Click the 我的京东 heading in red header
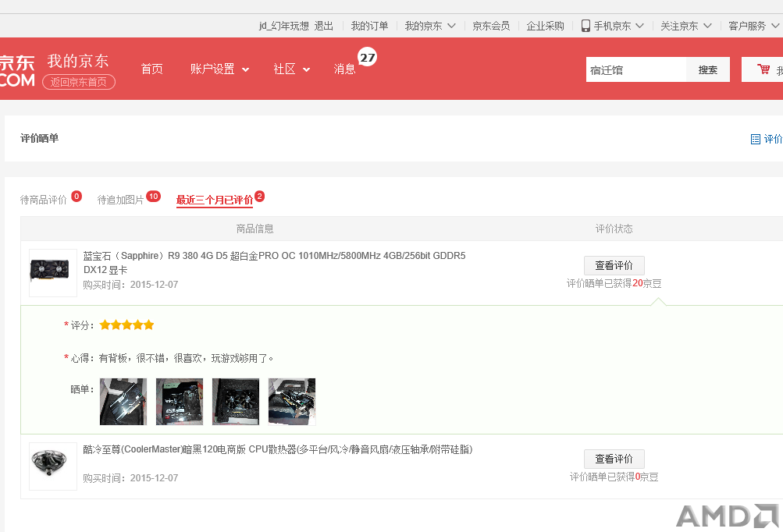This screenshot has width=783, height=532. [x=78, y=61]
